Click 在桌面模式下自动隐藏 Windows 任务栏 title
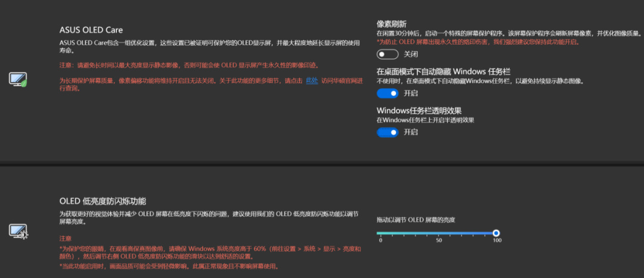This screenshot has width=644, height=278. tap(444, 71)
